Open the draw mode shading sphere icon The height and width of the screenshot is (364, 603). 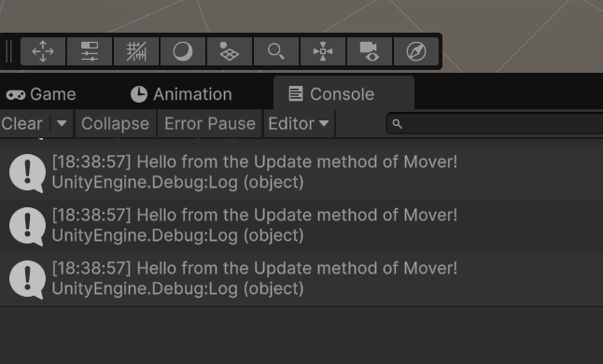[183, 51]
